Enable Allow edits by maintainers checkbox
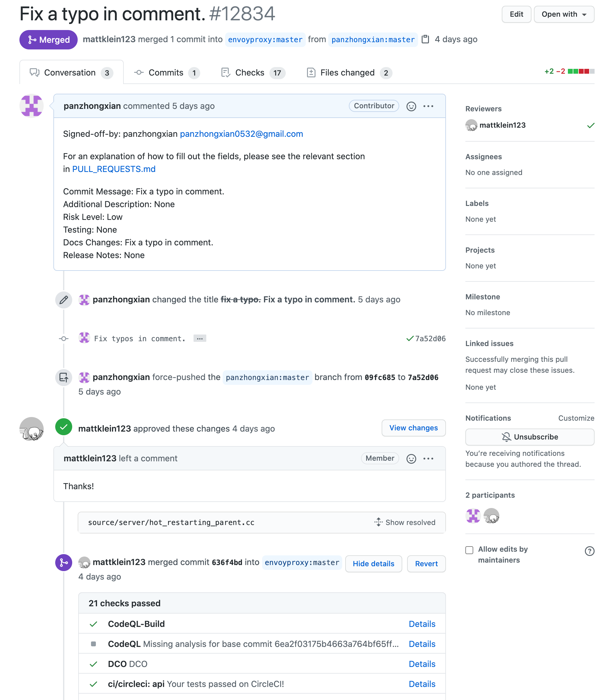The width and height of the screenshot is (614, 700). 469,550
